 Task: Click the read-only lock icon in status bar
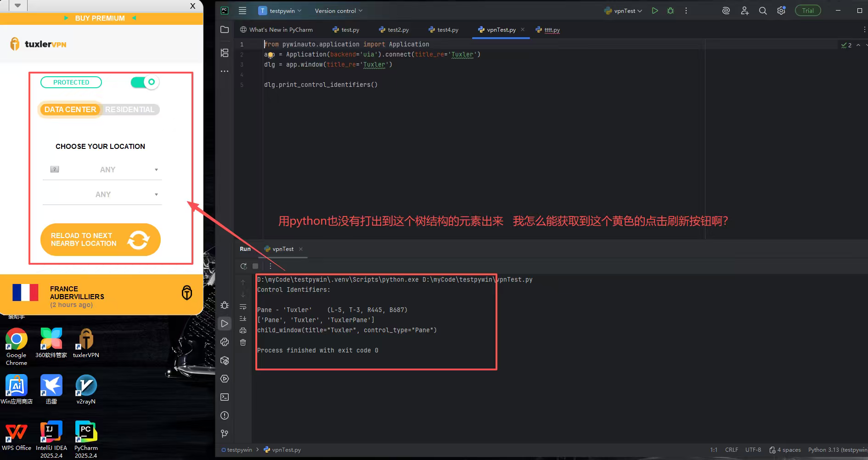coord(772,450)
